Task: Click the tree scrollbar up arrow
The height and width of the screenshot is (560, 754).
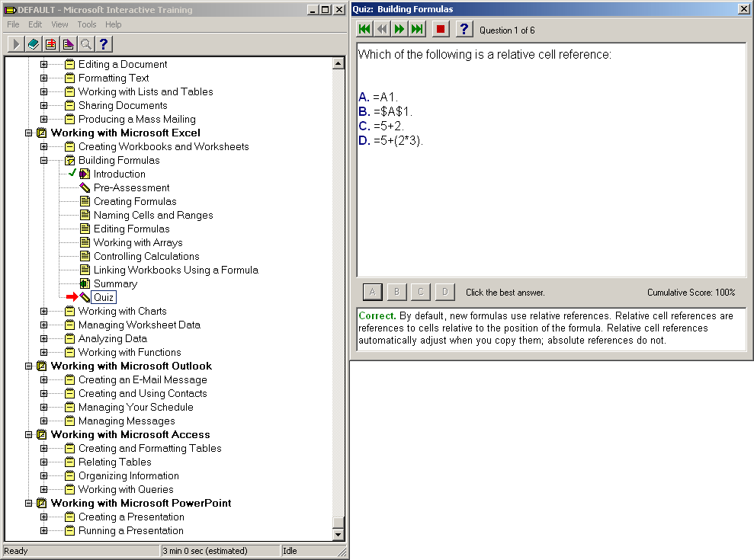Action: tap(338, 63)
